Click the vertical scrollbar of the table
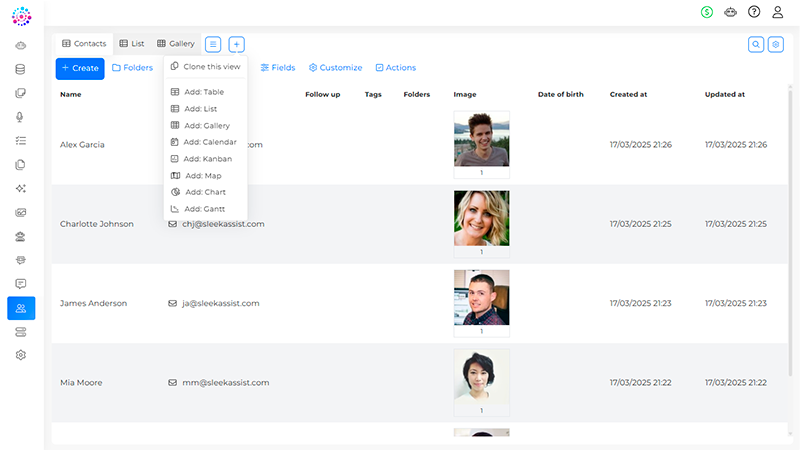 pyautogui.click(x=790, y=232)
